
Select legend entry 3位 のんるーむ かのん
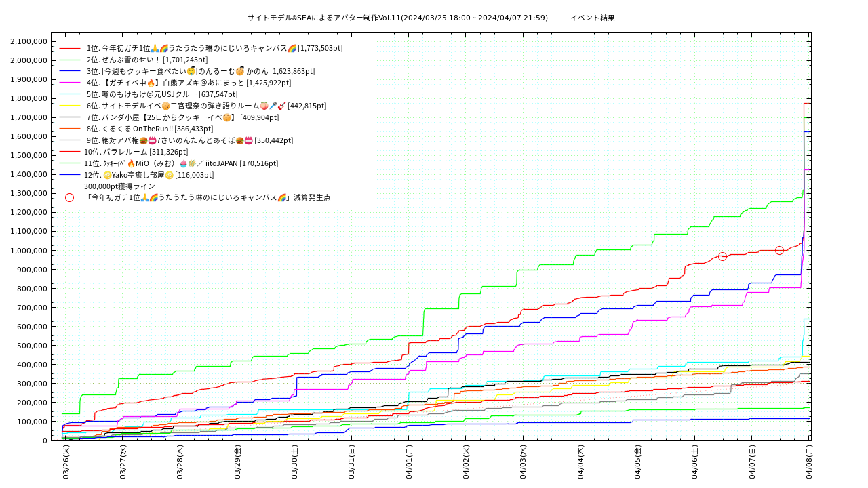(201, 71)
